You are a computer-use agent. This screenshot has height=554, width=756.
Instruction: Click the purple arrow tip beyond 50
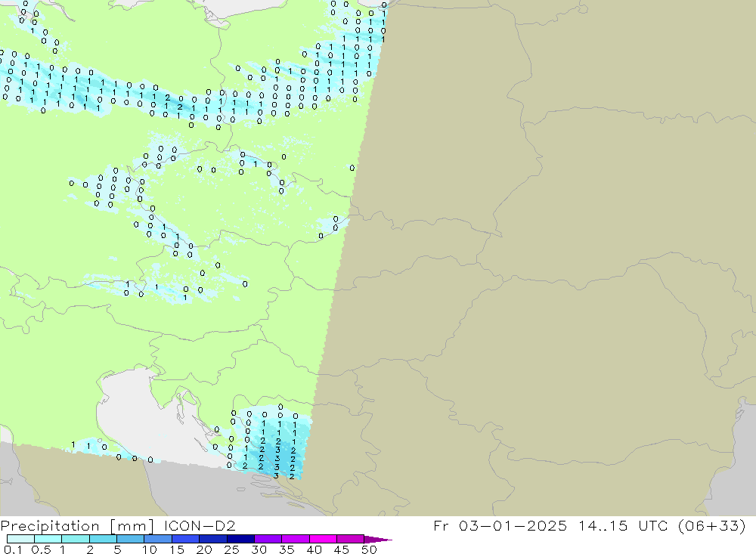pyautogui.click(x=379, y=540)
